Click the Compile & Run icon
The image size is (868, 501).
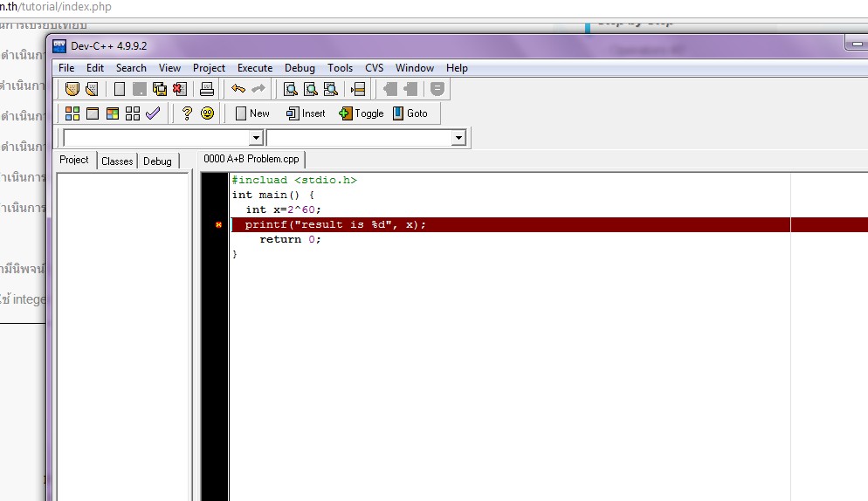coord(112,113)
